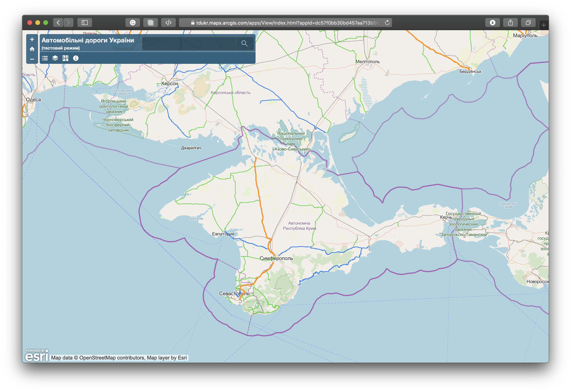This screenshot has width=571, height=392.
Task: Click the Esri logo link
Action: click(37, 355)
